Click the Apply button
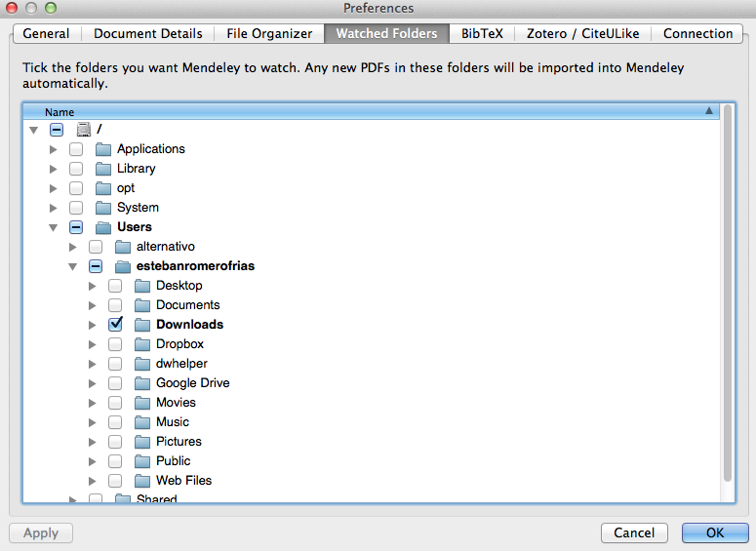Viewport: 756px width, 551px height. tap(41, 532)
